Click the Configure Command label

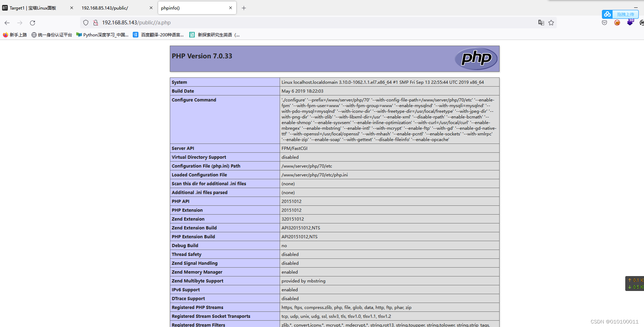[194, 100]
